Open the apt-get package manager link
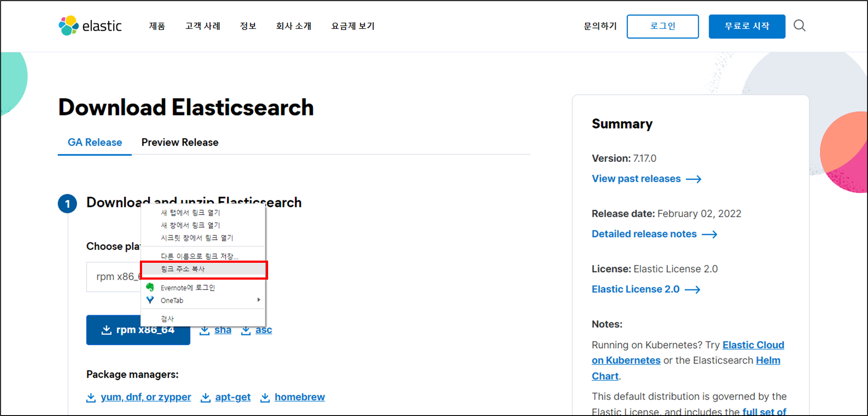This screenshot has width=868, height=416. (x=233, y=397)
